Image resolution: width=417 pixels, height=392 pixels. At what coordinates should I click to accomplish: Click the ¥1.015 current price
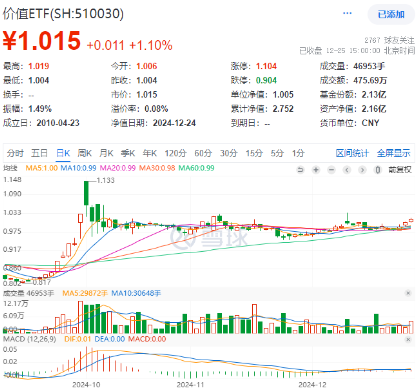[x=42, y=41]
